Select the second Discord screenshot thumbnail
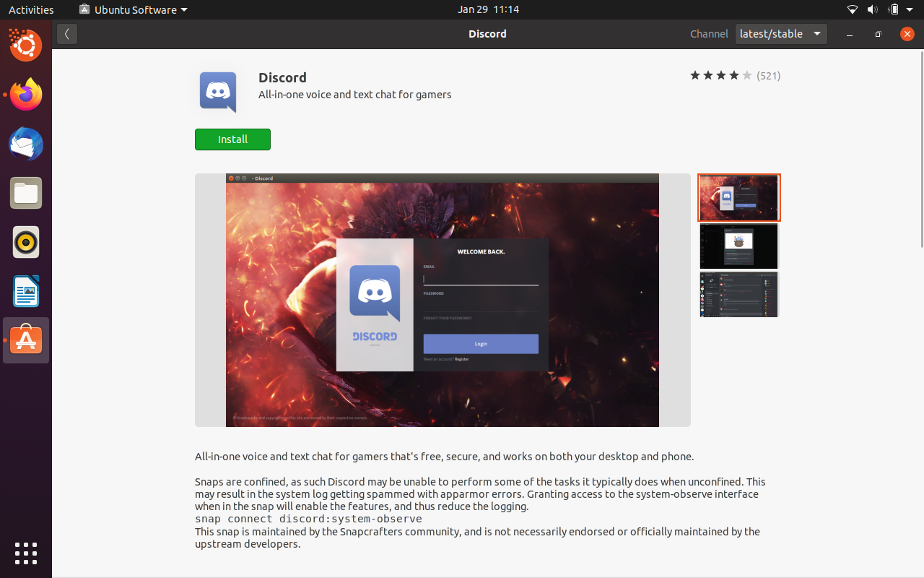 click(x=738, y=246)
